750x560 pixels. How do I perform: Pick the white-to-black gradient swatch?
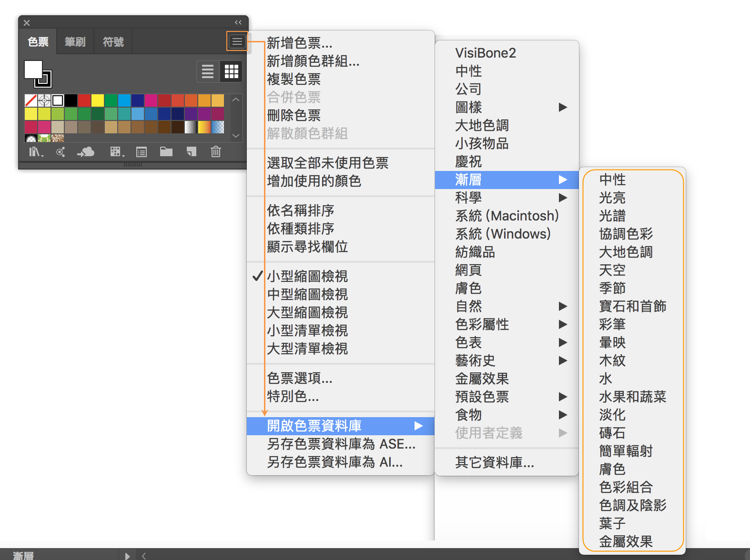[191, 127]
